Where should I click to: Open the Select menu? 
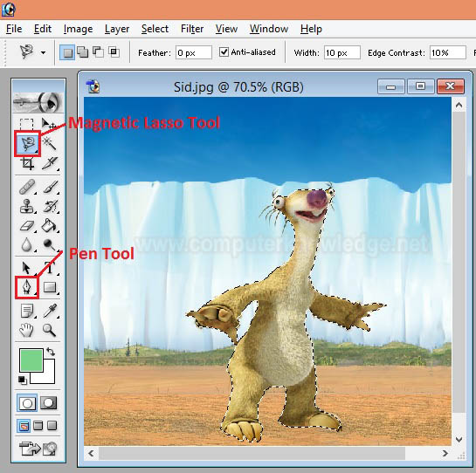(155, 29)
